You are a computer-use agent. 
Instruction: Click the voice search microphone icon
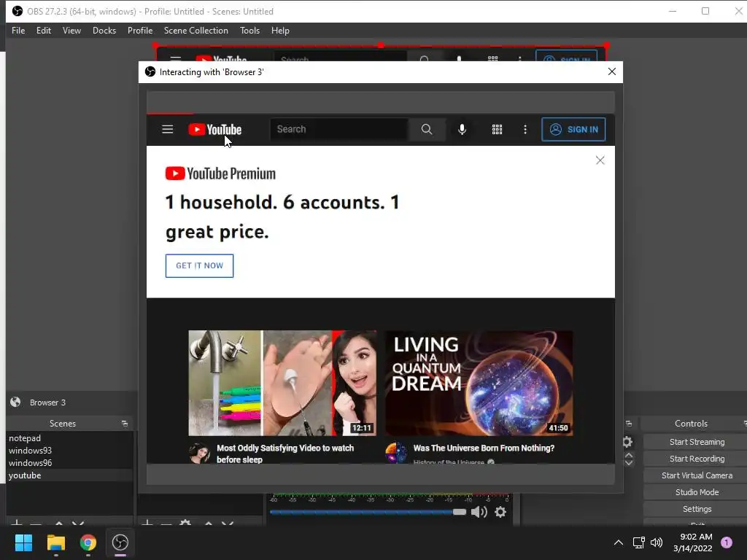click(462, 129)
